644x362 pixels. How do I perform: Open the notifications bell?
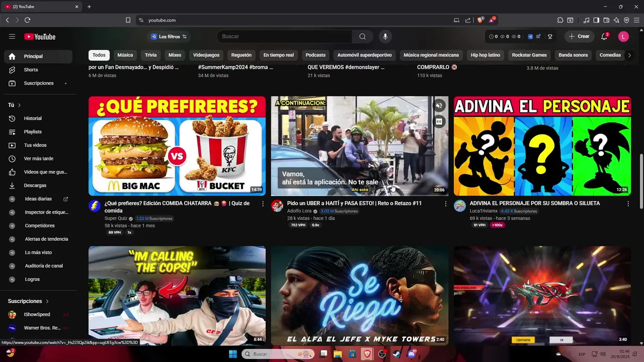pyautogui.click(x=605, y=36)
